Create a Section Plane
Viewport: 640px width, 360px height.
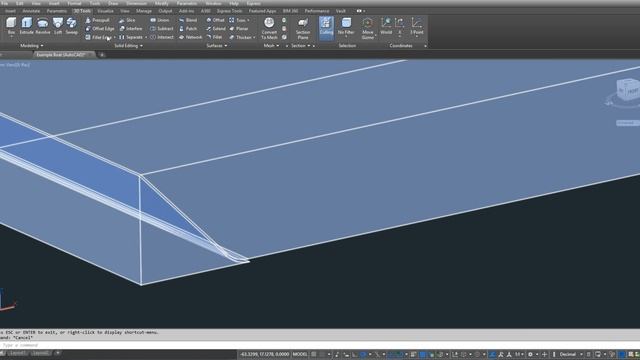click(303, 28)
